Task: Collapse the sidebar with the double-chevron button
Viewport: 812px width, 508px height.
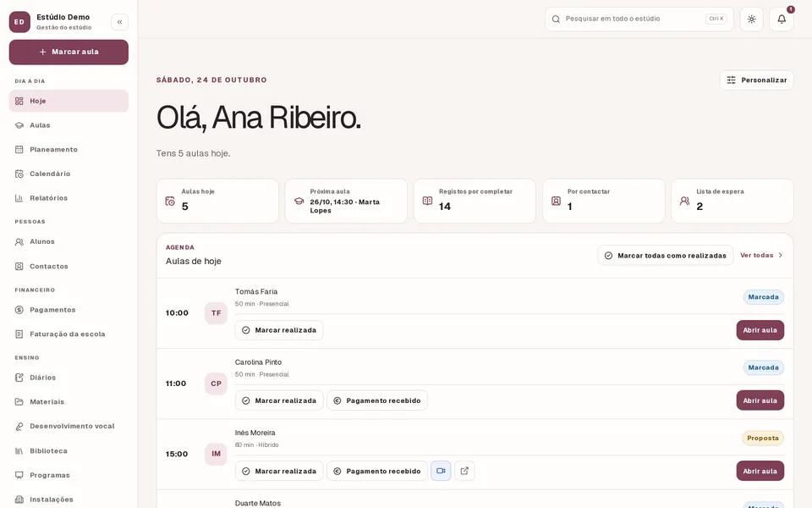Action: click(x=119, y=22)
